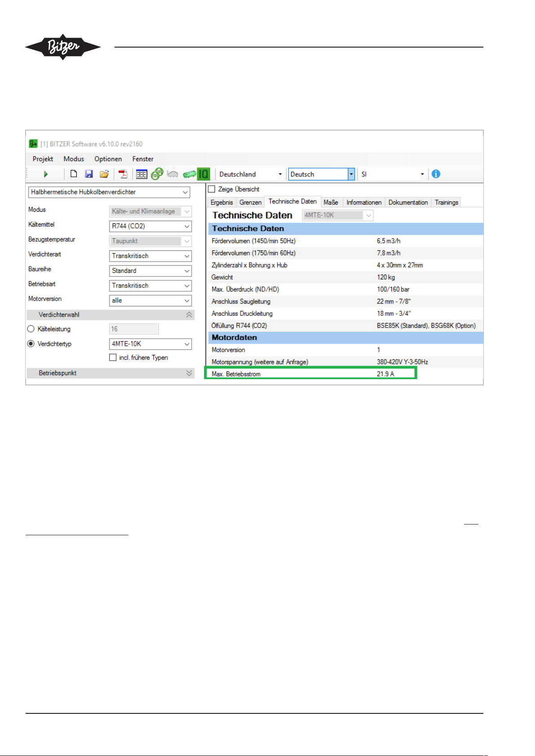
Task: Open the Deutsch language dropdown
Action: pos(321,174)
